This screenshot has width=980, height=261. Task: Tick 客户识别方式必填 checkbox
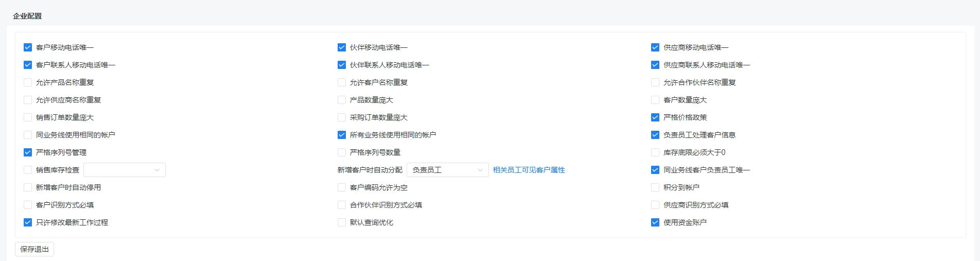point(28,205)
